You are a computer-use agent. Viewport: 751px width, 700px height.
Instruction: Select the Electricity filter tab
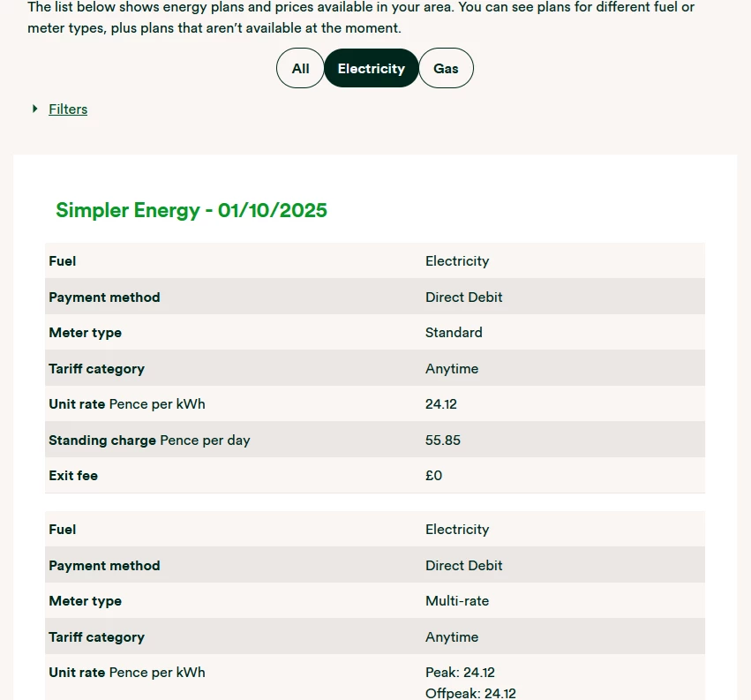(x=372, y=68)
